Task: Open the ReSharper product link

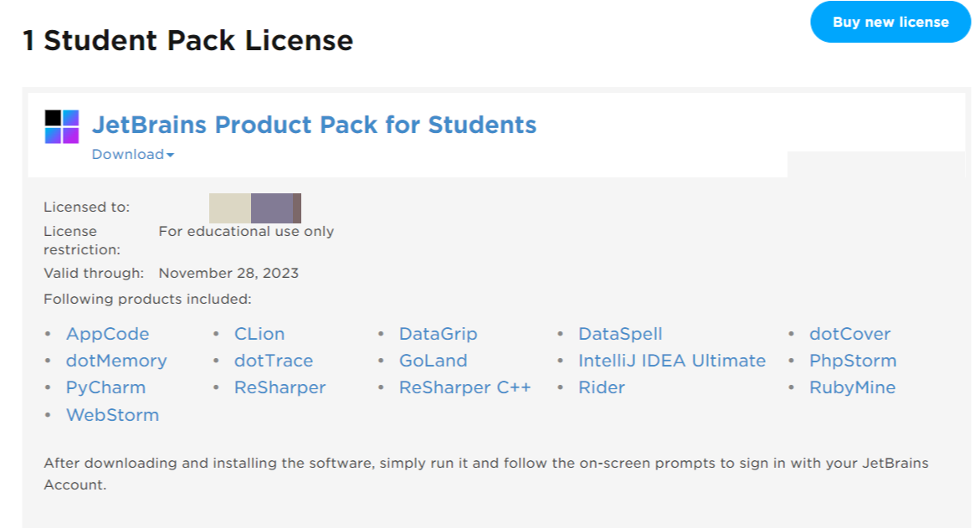Action: pyautogui.click(x=280, y=387)
